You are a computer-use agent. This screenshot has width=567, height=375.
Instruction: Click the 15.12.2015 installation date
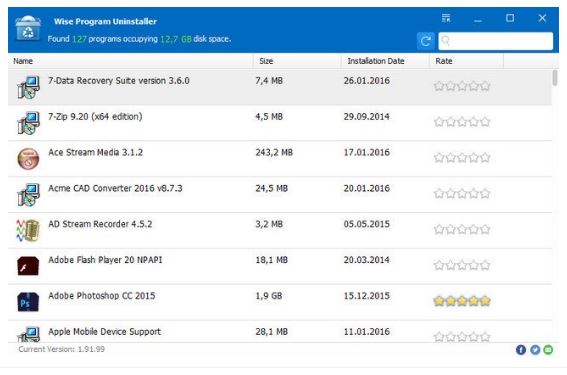pyautogui.click(x=367, y=296)
